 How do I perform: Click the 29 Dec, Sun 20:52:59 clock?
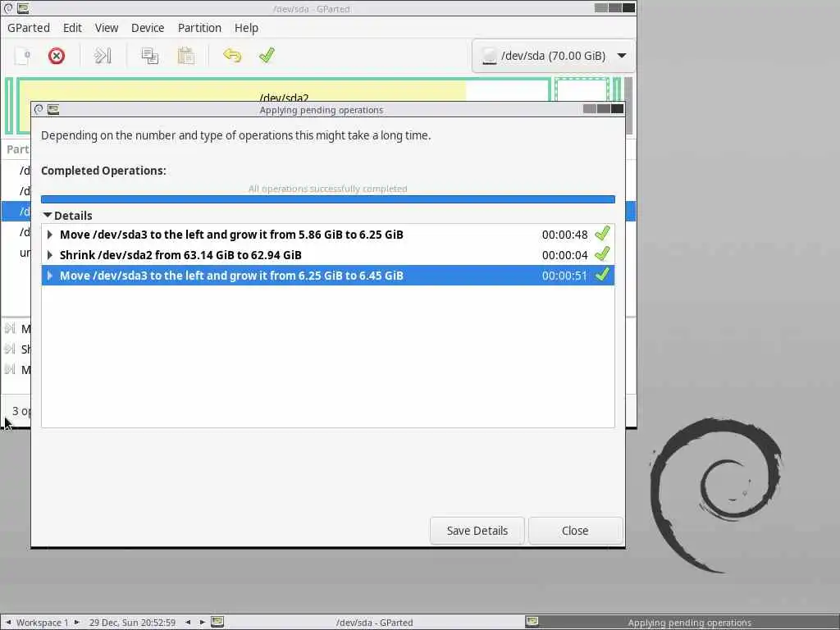click(x=132, y=623)
